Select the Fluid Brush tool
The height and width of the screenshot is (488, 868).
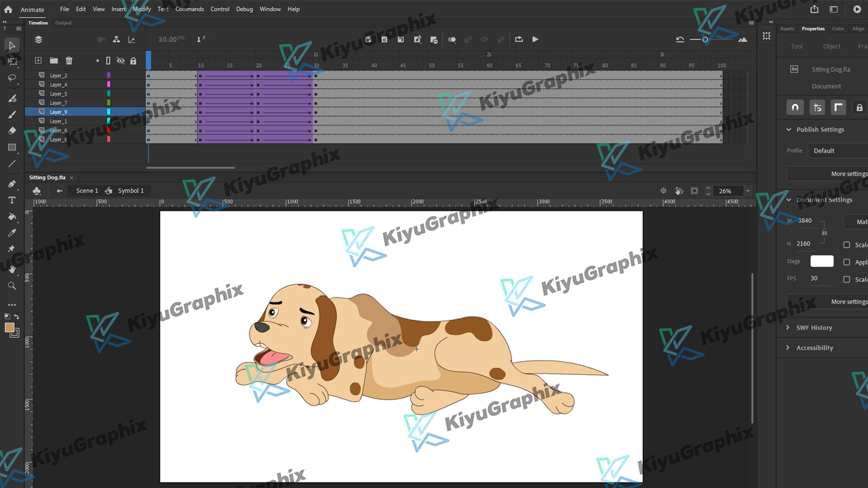(x=12, y=99)
